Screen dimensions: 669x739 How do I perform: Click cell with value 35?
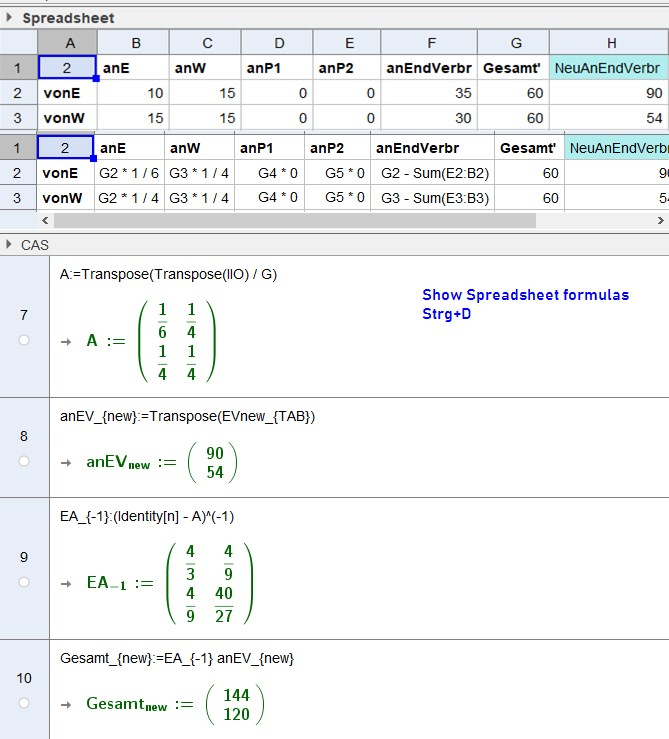[x=429, y=93]
